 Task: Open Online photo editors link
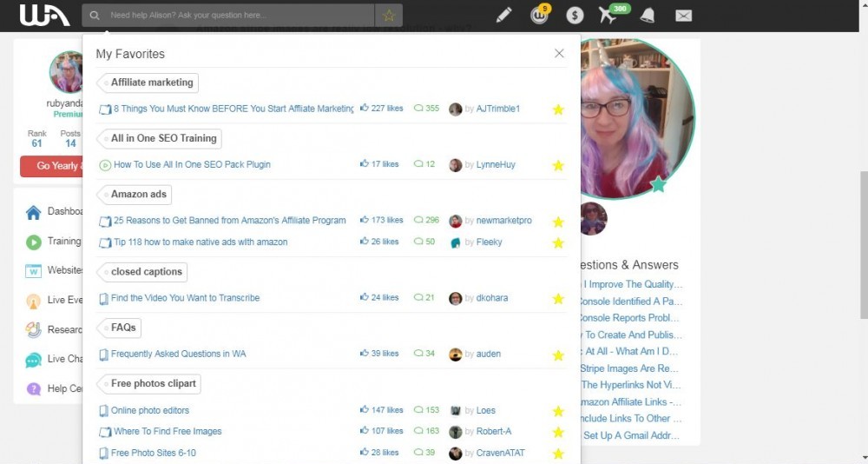150,411
